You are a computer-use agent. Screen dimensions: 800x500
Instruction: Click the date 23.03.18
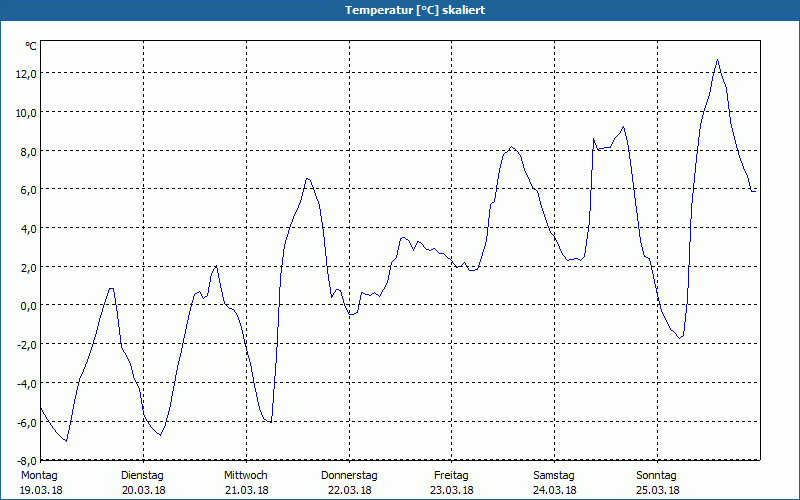(452, 490)
